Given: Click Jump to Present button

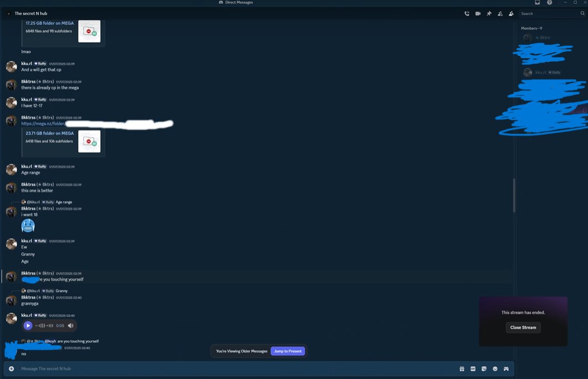Looking at the screenshot, I should click(x=287, y=351).
